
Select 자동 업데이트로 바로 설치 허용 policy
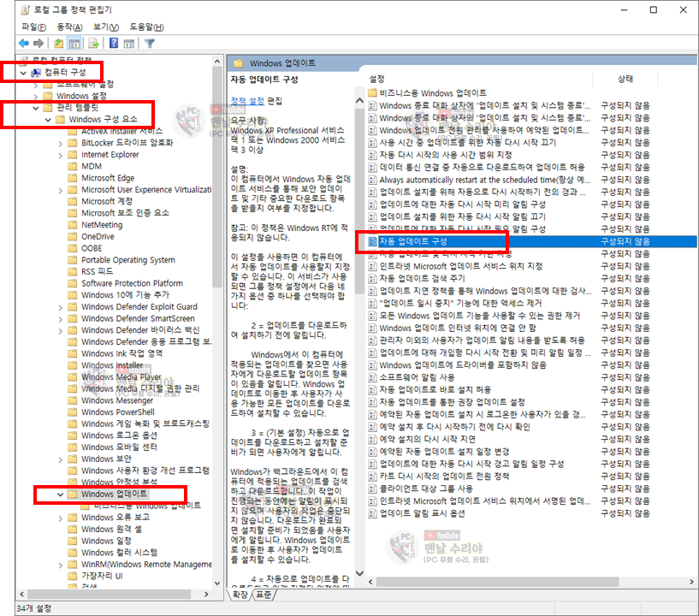click(435, 390)
